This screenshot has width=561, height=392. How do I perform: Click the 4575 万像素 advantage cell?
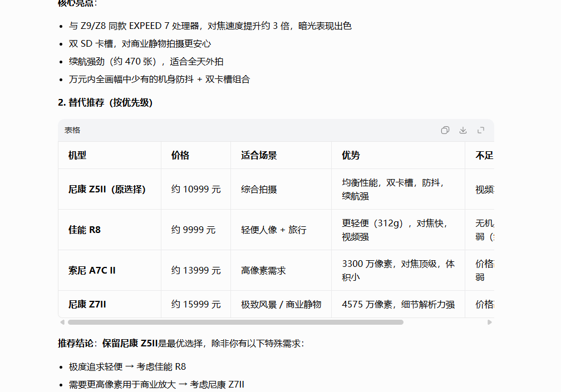coord(398,305)
